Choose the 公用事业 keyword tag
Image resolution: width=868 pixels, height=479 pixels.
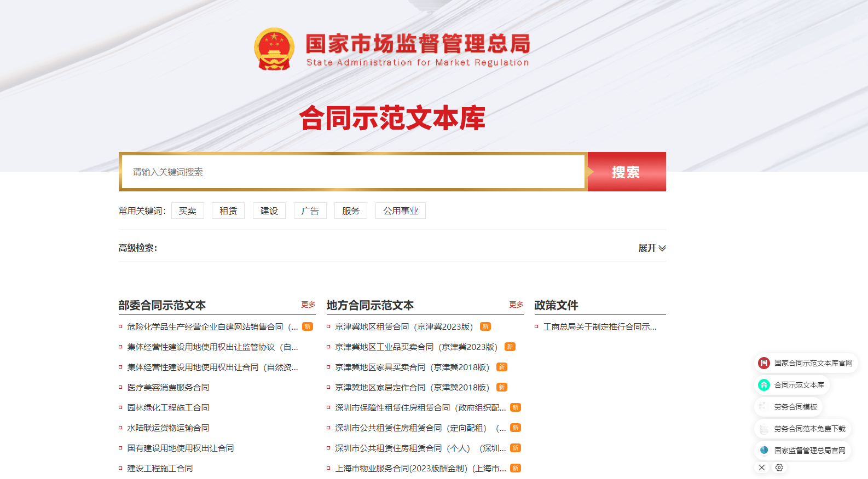pyautogui.click(x=400, y=211)
